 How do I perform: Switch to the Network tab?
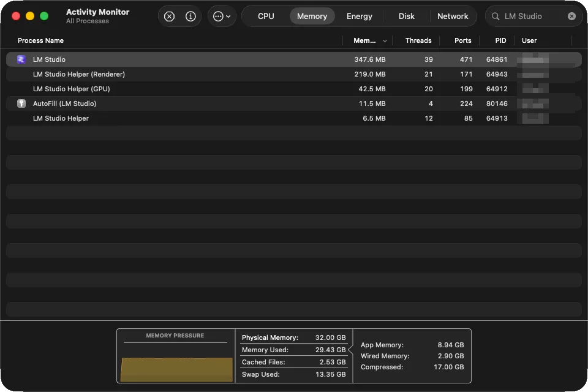pos(453,16)
